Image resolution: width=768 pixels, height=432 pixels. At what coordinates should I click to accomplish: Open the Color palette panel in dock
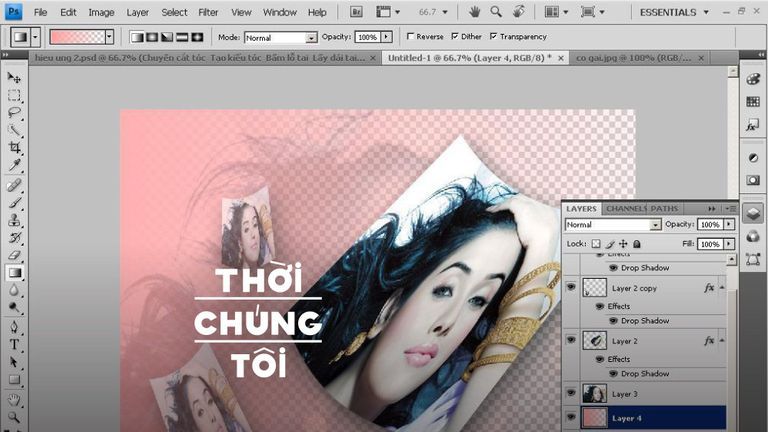(x=753, y=79)
